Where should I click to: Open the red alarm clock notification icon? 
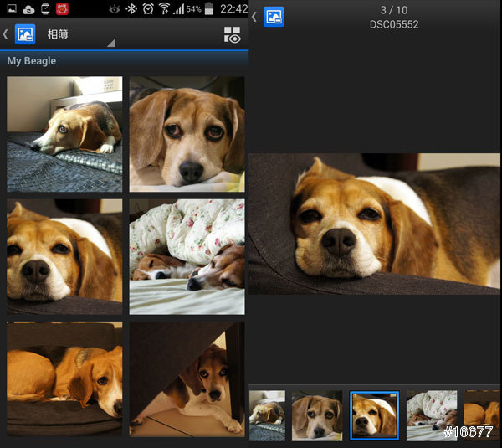(62, 8)
